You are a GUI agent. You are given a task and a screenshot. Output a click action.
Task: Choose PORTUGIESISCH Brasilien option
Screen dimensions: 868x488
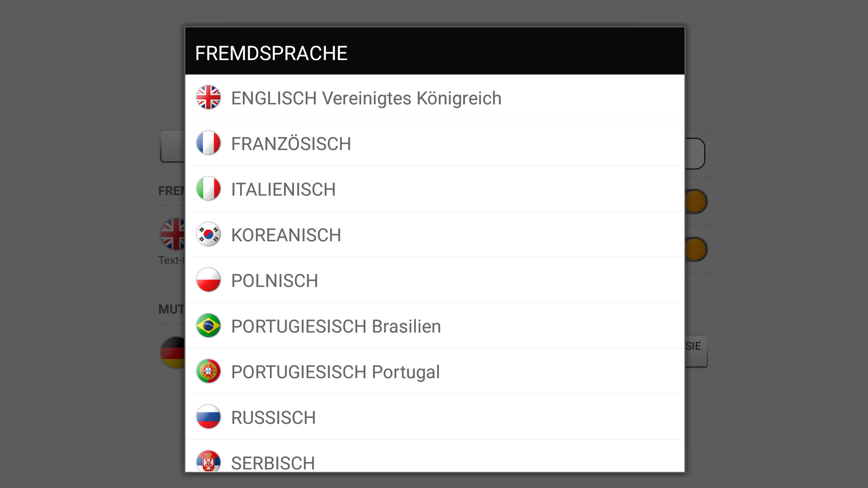point(336,326)
